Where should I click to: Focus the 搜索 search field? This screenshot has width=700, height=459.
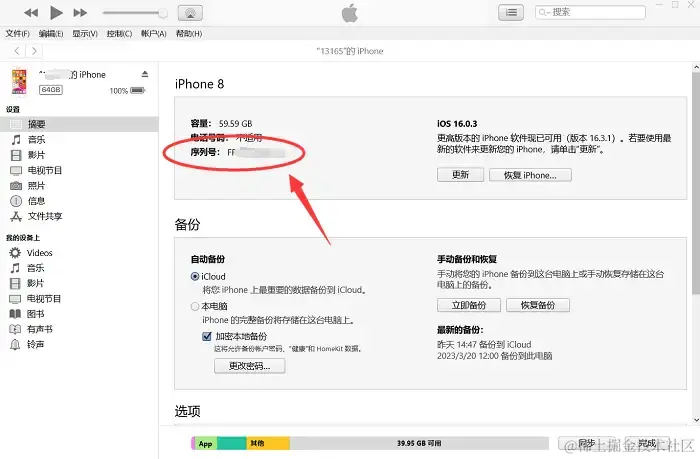click(x=590, y=12)
